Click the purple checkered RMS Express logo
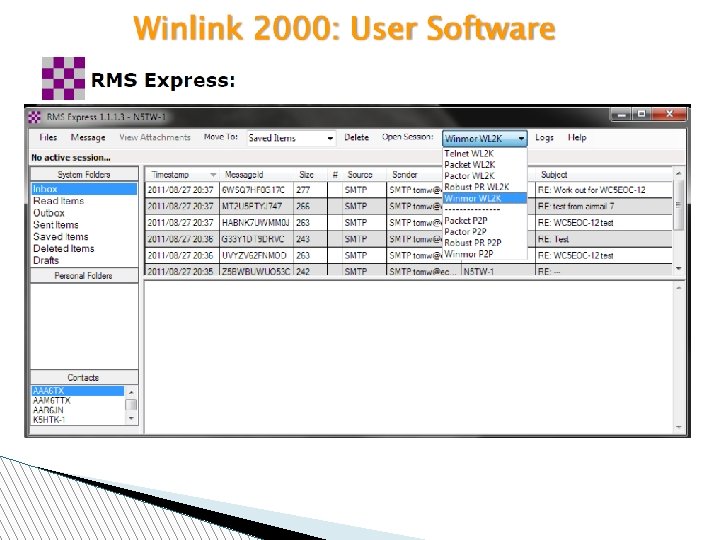The height and width of the screenshot is (540, 720). pos(63,79)
